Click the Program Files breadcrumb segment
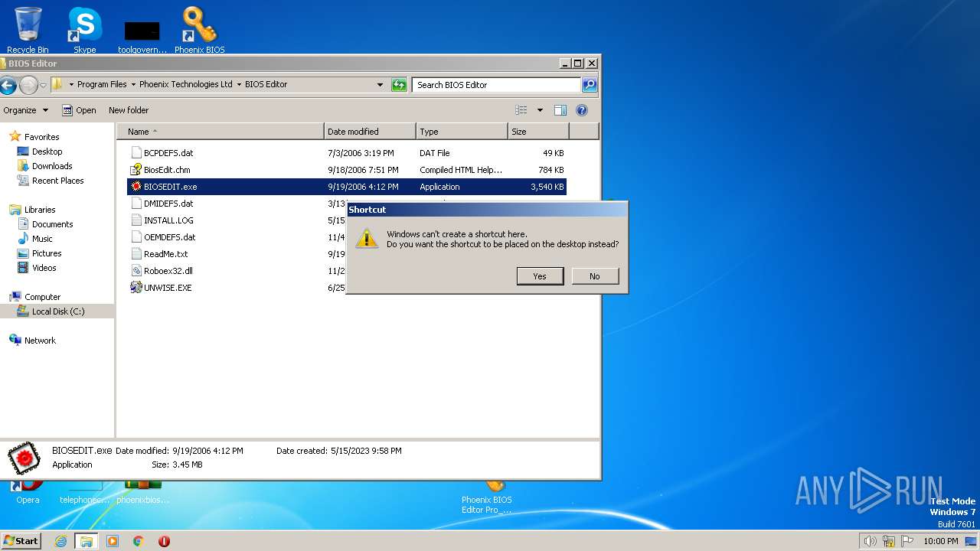Image resolution: width=980 pixels, height=551 pixels. point(102,84)
